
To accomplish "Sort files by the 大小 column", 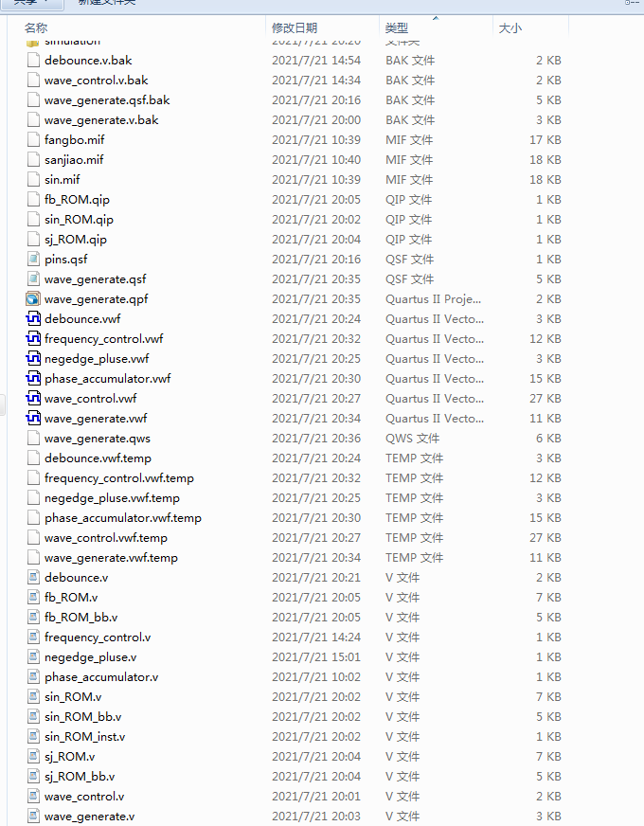I will [510, 28].
